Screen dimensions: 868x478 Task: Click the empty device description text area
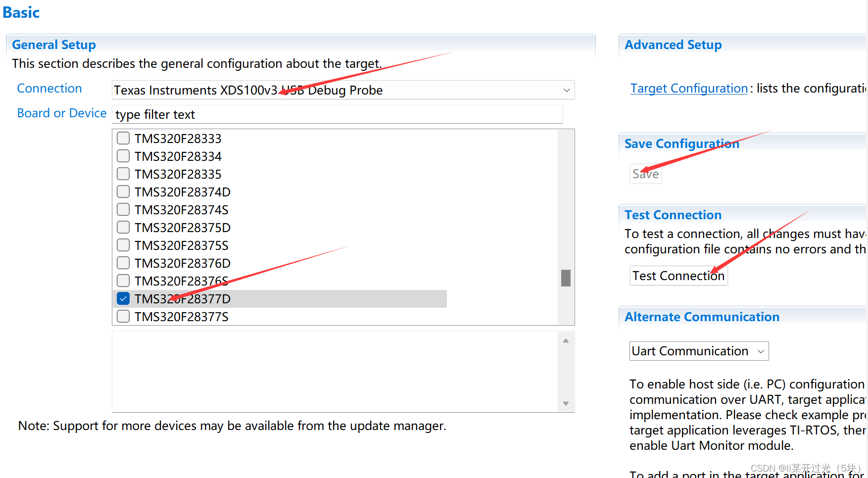click(335, 372)
